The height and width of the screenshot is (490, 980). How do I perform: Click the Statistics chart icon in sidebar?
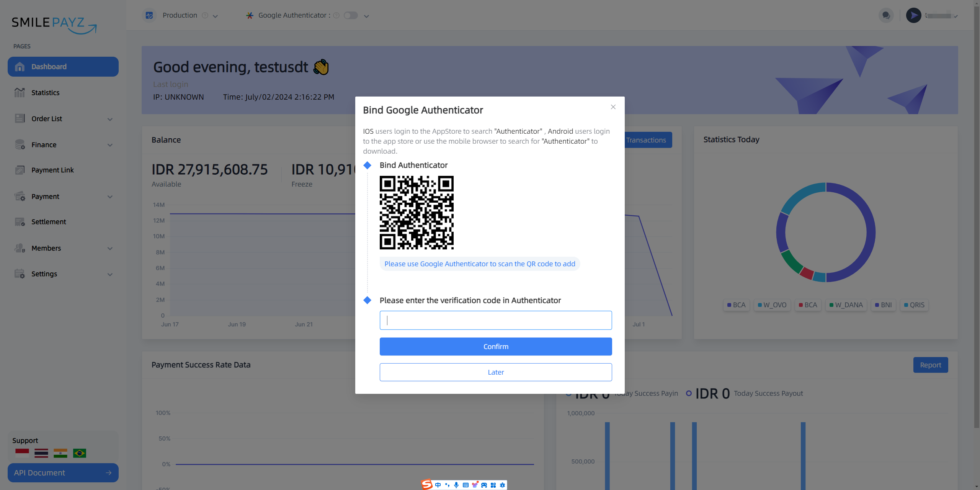point(20,93)
